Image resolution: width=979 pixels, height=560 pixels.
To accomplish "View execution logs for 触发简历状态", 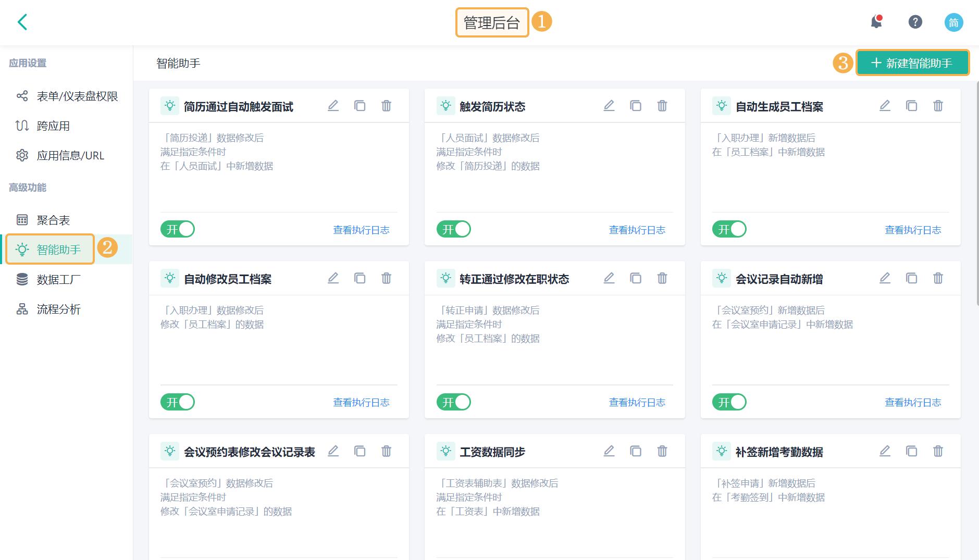I will point(637,229).
